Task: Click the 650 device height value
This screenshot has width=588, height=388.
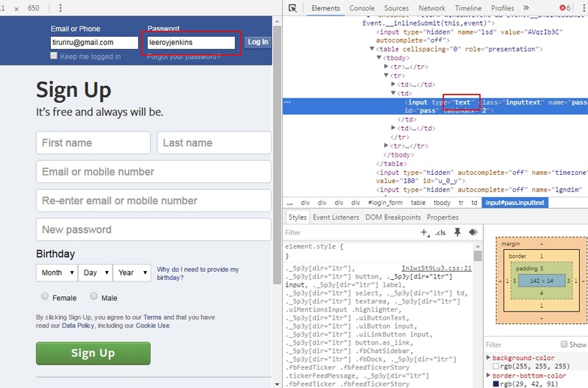Action: [33, 8]
